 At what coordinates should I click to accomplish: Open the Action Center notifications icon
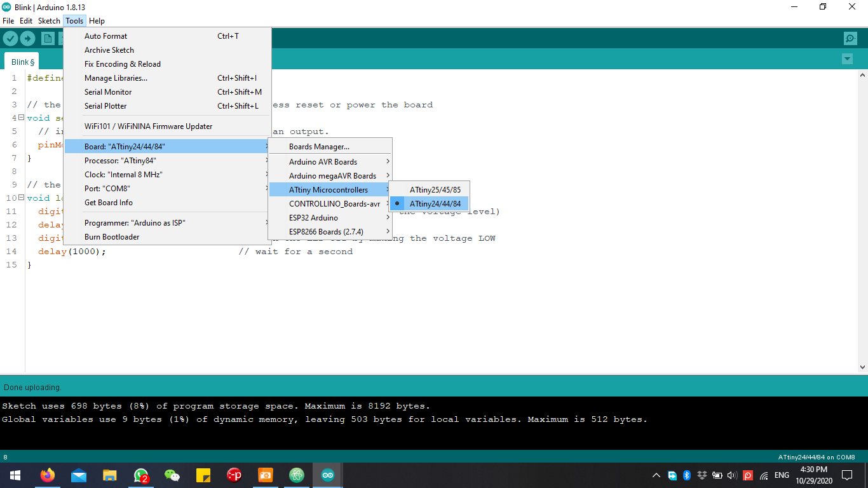point(847,475)
